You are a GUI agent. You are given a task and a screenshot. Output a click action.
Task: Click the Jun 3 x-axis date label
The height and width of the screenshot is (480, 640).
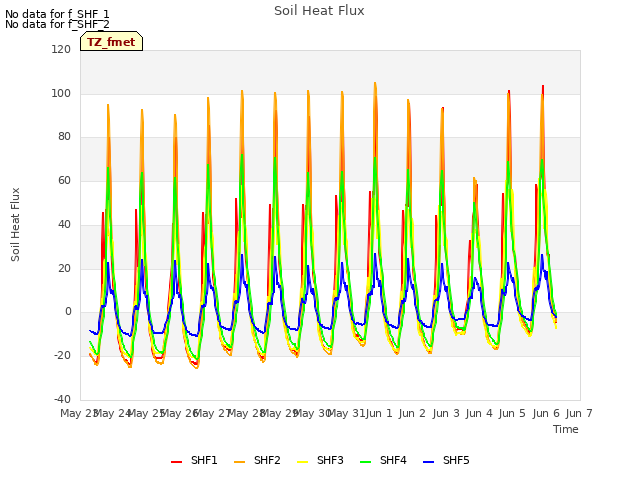coord(446,413)
